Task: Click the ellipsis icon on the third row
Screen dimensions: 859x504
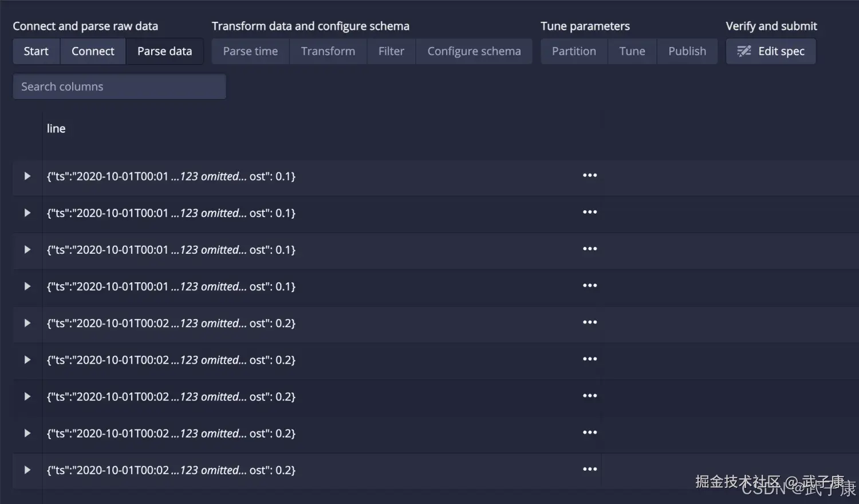Action: click(x=590, y=249)
